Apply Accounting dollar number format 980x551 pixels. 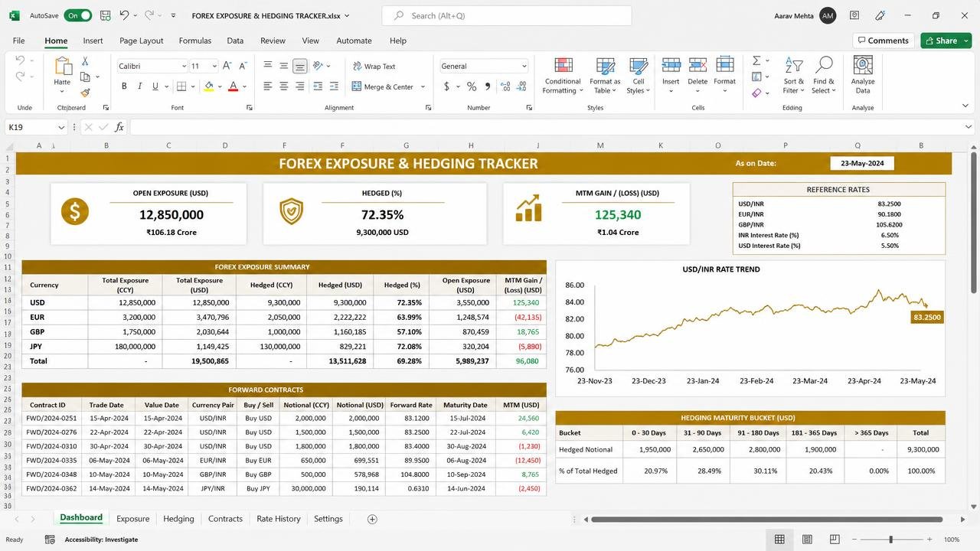click(446, 86)
